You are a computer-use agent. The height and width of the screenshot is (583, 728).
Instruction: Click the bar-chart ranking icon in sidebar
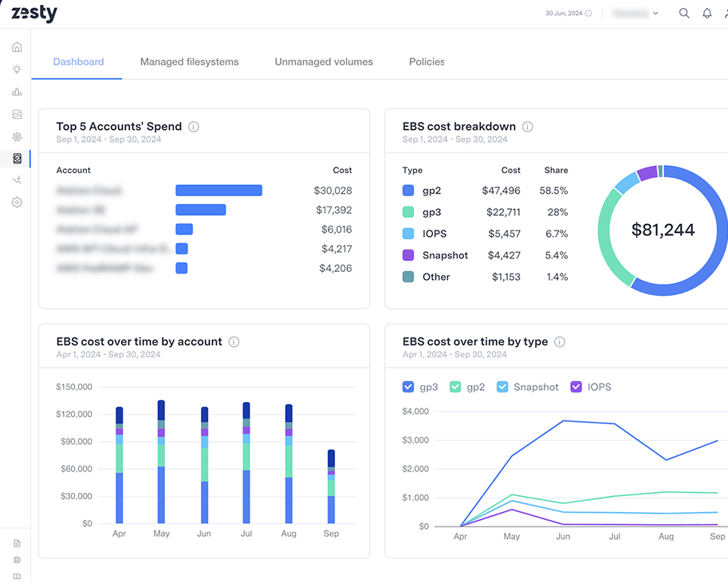coord(17,92)
